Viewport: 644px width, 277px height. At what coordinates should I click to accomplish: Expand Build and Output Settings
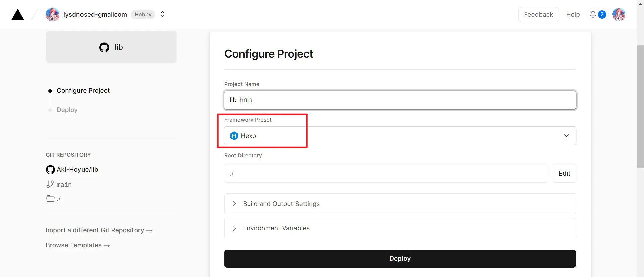click(x=400, y=204)
